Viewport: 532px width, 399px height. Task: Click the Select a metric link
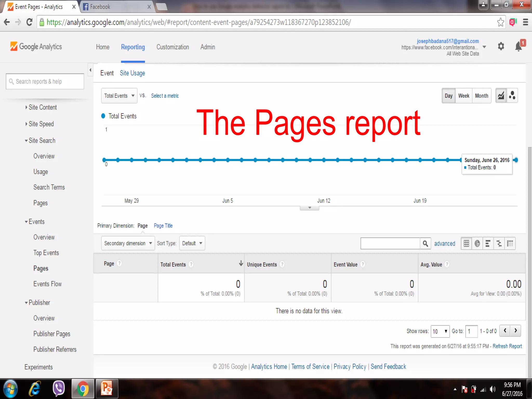165,96
